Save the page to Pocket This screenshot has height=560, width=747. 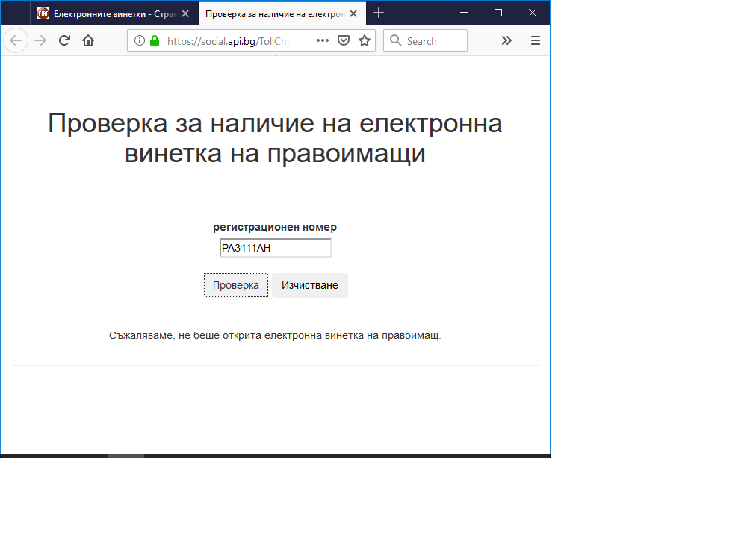[x=344, y=41]
